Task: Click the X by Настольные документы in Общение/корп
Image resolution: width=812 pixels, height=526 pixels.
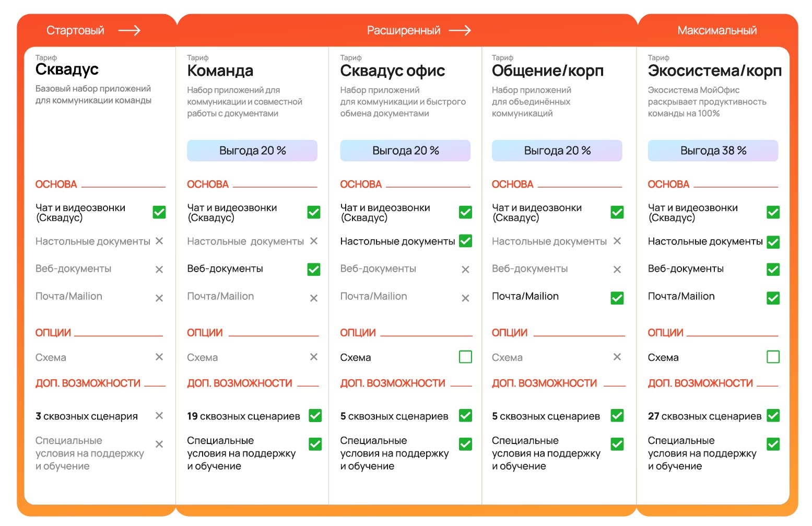Action: 617,241
